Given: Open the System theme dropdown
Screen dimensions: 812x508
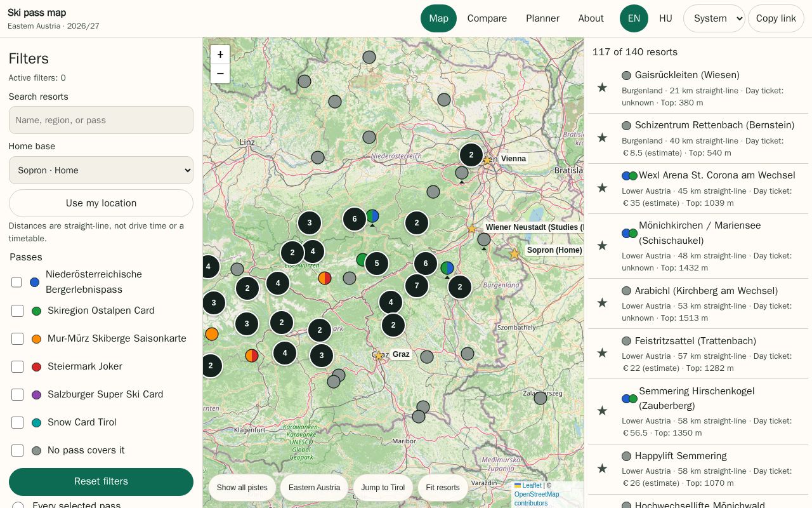Looking at the screenshot, I should [x=714, y=18].
